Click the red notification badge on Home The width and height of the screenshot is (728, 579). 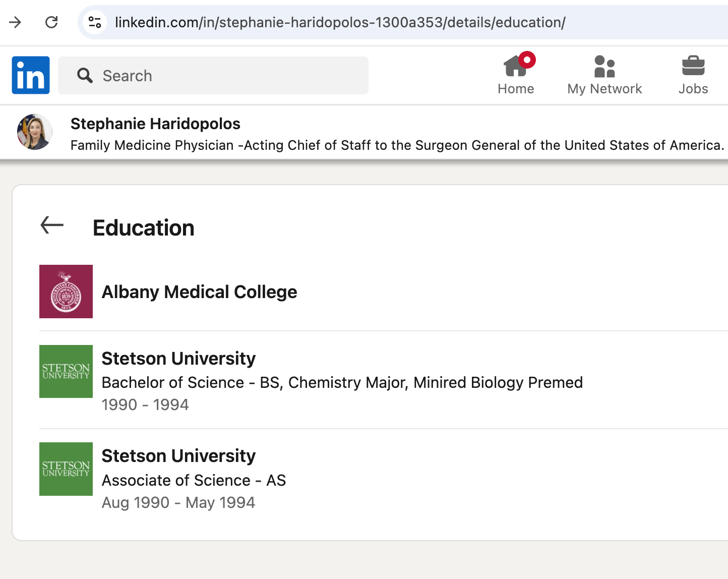pyautogui.click(x=527, y=60)
